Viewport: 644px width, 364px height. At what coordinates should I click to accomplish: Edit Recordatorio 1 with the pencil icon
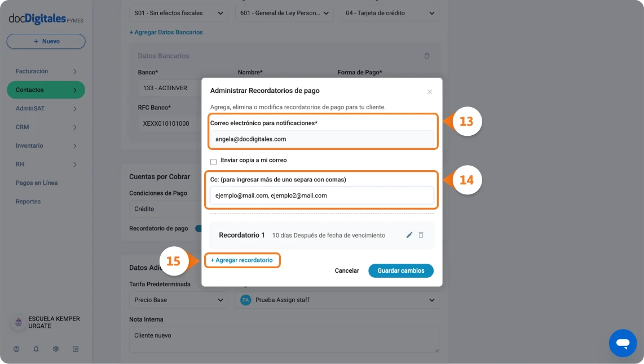click(409, 235)
